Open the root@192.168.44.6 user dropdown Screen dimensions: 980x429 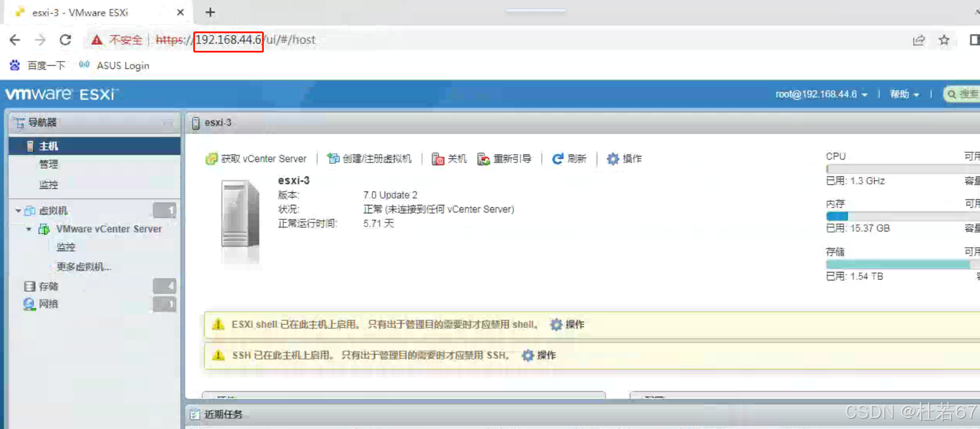pyautogui.click(x=821, y=94)
